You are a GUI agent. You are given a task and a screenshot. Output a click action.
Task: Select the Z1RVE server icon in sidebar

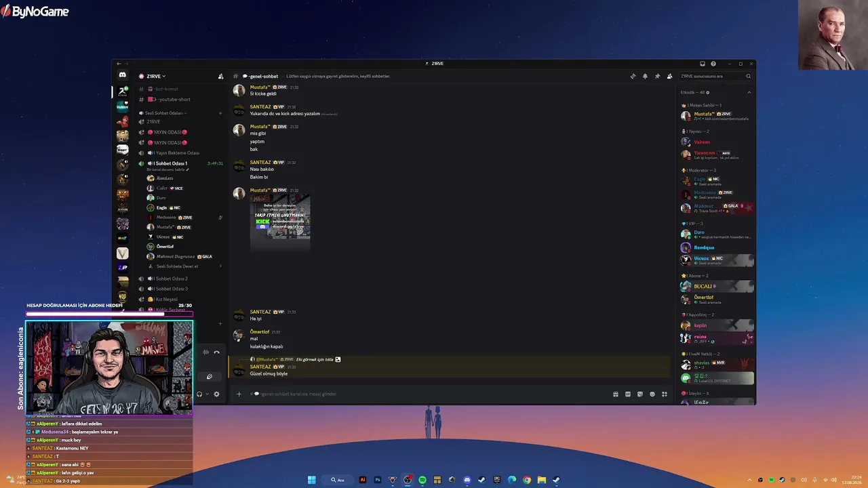point(122,91)
